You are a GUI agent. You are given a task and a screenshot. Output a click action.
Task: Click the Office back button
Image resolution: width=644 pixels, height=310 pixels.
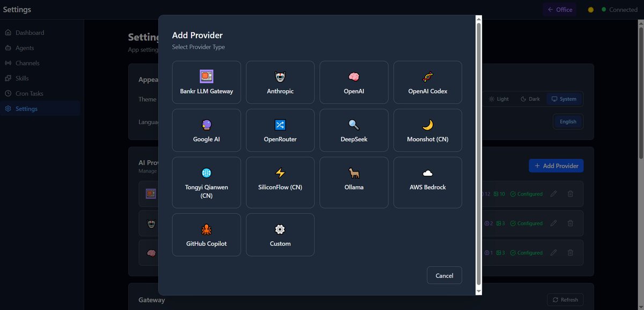pos(560,10)
